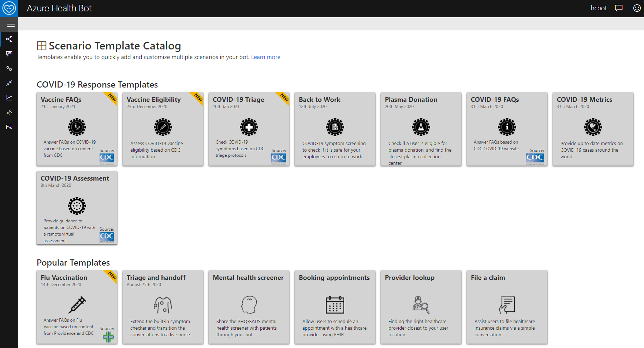Click the Vaccine FAQs virus info icon

pyautogui.click(x=77, y=127)
